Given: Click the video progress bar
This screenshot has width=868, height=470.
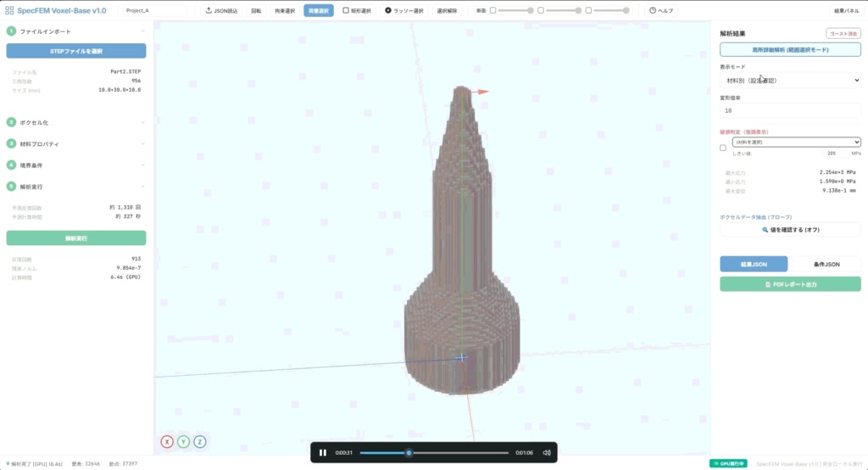Looking at the screenshot, I should click(434, 453).
